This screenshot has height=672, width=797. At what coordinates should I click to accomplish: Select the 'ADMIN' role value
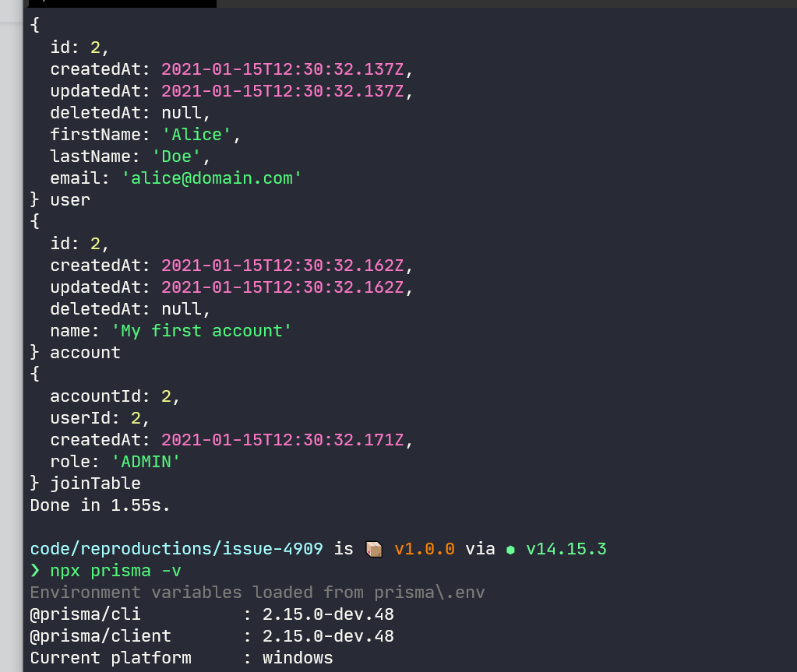click(x=146, y=461)
